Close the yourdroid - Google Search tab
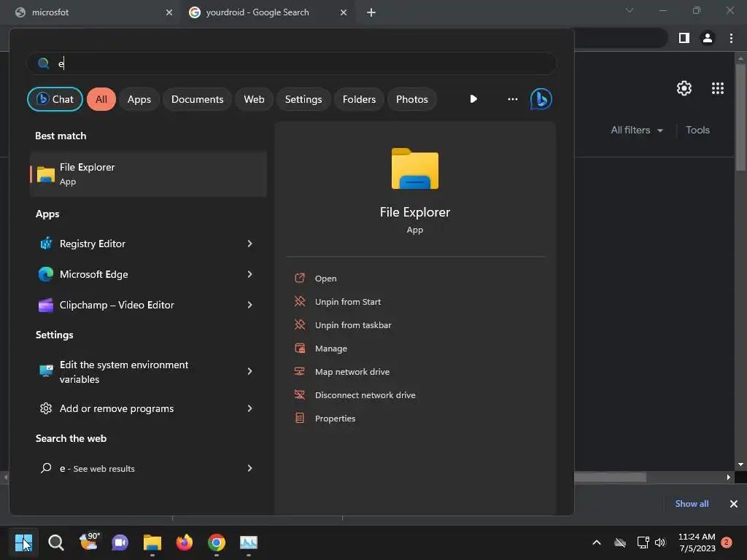The image size is (747, 560). pos(344,12)
